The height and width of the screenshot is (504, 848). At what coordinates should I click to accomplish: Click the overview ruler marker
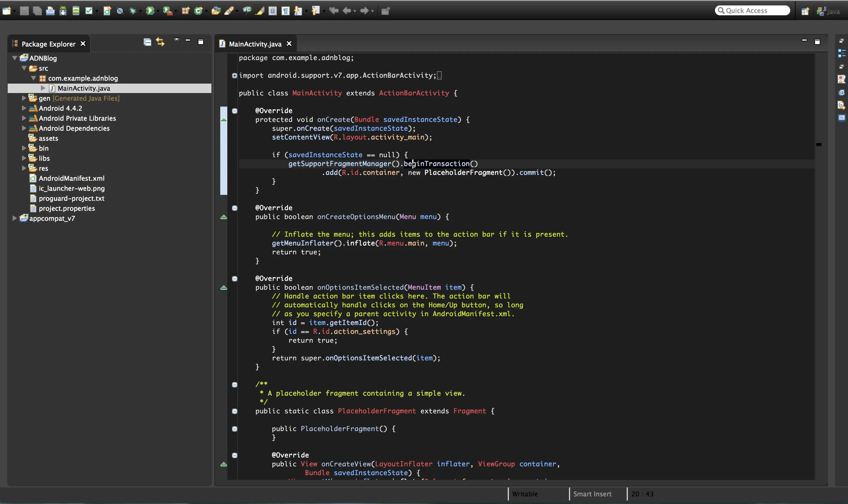(819, 144)
